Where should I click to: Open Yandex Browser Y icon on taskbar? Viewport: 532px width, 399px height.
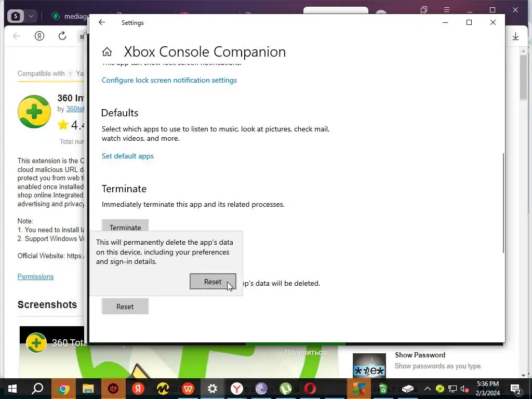pyautogui.click(x=237, y=389)
